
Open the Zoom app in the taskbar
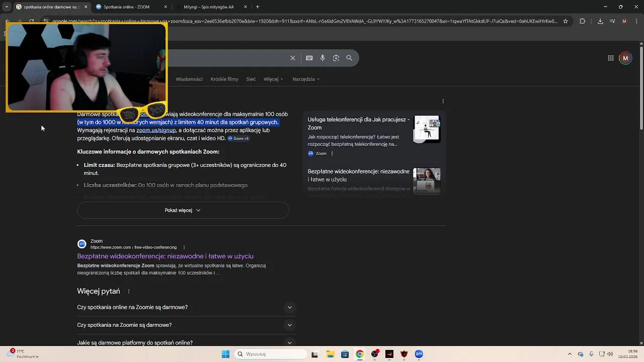419,354
